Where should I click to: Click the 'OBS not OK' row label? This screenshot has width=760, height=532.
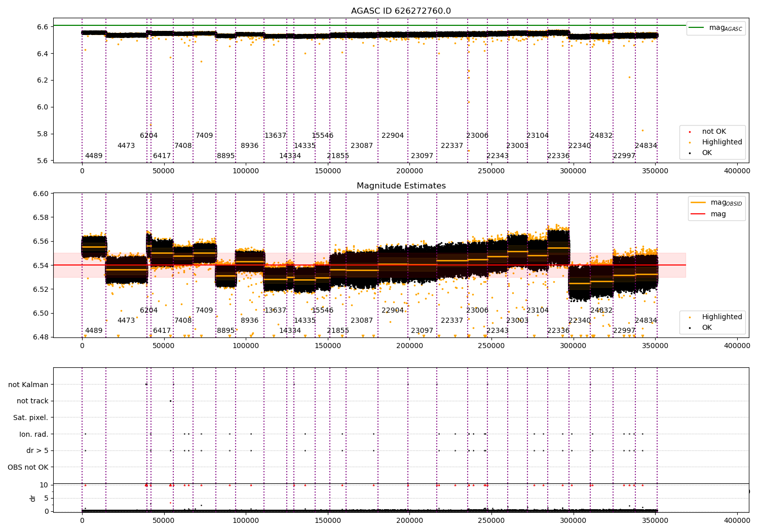28,467
